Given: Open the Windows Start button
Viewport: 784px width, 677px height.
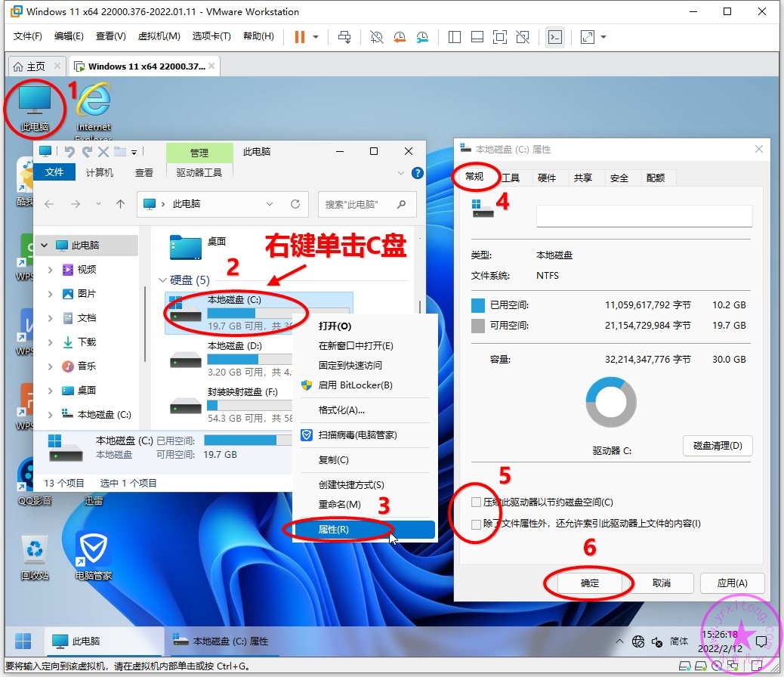Looking at the screenshot, I should click(x=23, y=641).
